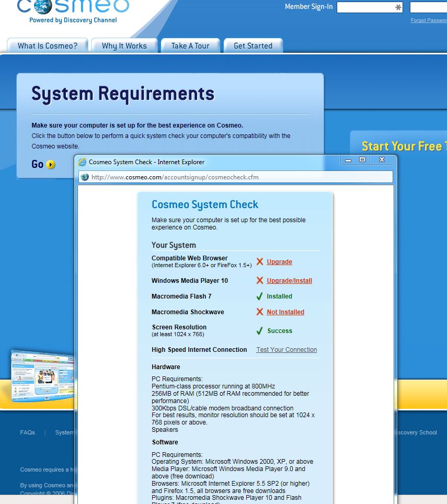Viewport: 447px width, 504px height.
Task: Open the What Is Cosmeo? tab
Action: tap(48, 45)
